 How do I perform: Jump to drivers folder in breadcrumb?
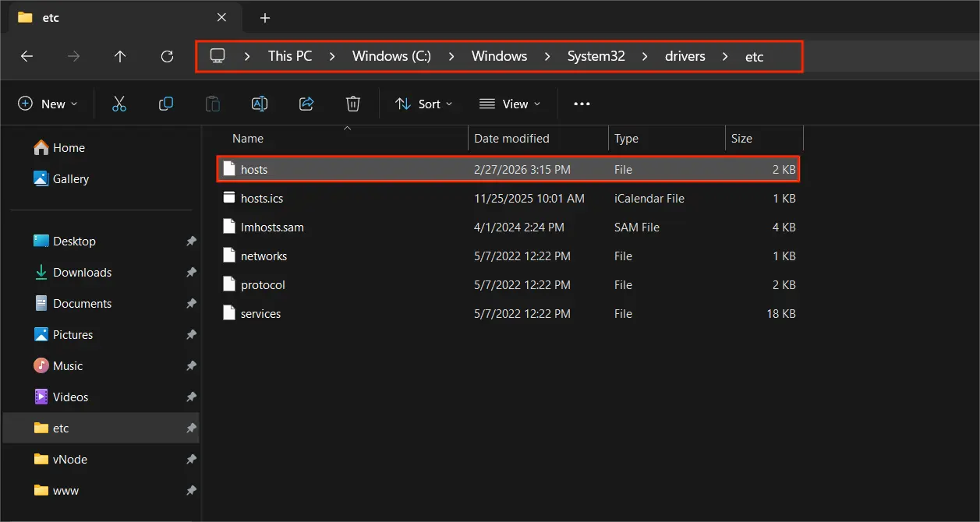pos(685,56)
